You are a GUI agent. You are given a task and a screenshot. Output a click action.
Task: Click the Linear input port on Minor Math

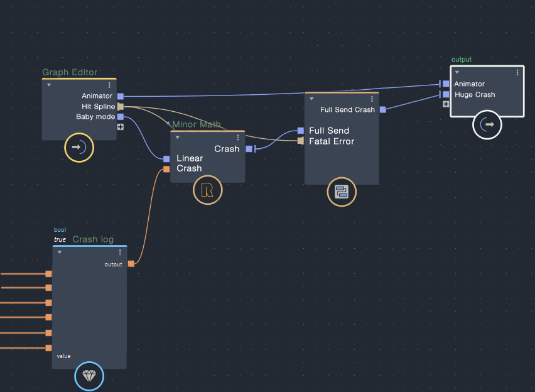166,159
